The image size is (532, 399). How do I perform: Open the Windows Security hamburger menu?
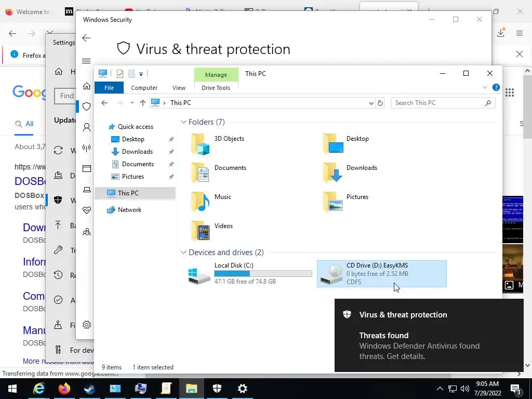[x=86, y=61]
